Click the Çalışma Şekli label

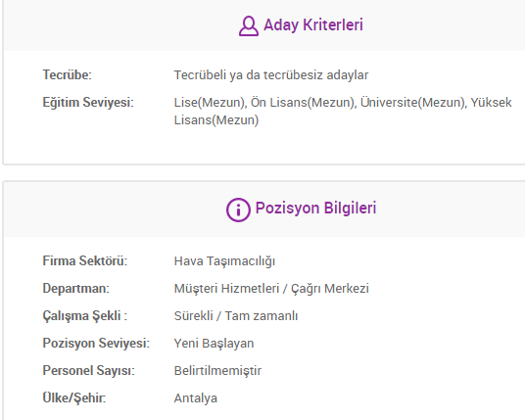click(x=85, y=316)
